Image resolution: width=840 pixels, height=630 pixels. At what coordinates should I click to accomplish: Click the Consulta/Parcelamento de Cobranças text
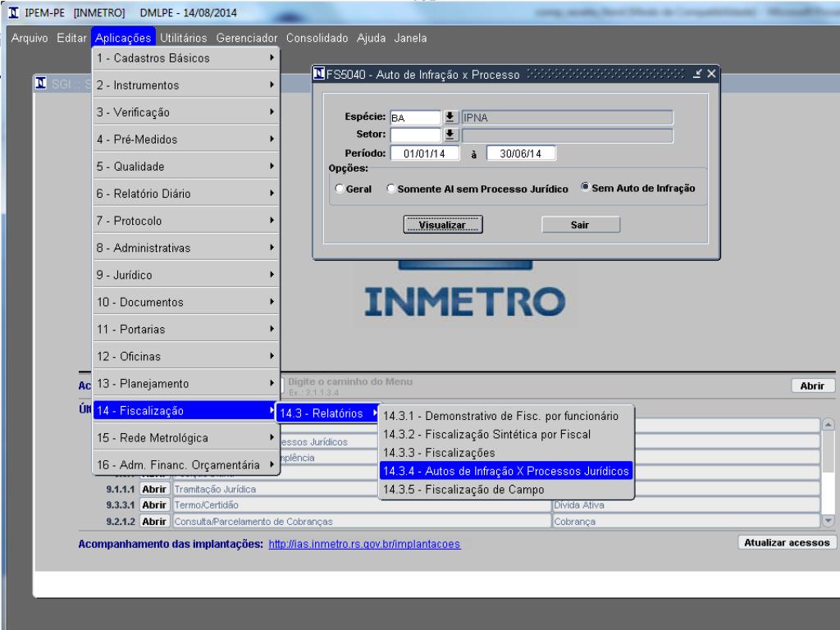[253, 521]
